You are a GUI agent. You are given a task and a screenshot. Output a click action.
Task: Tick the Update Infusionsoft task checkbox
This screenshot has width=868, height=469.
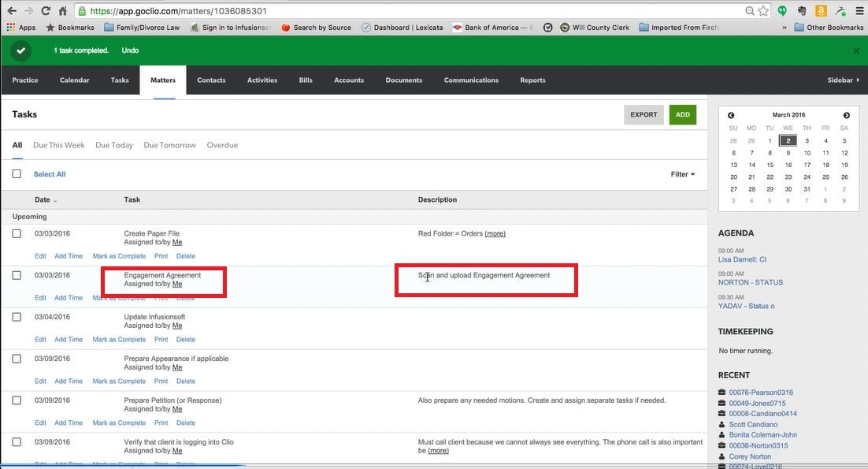coord(17,317)
